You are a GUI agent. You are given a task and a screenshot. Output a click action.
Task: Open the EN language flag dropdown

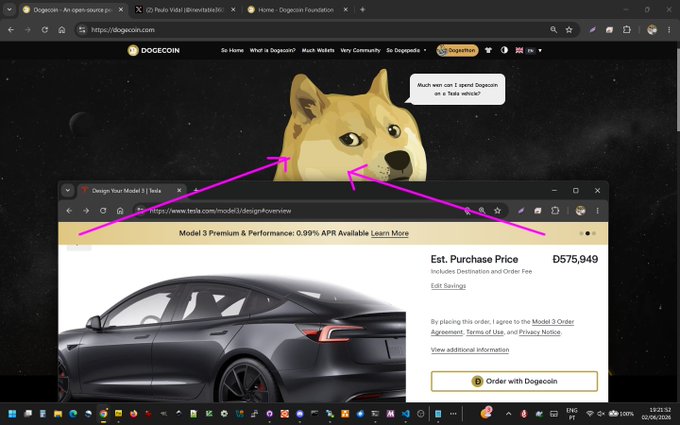(x=528, y=50)
